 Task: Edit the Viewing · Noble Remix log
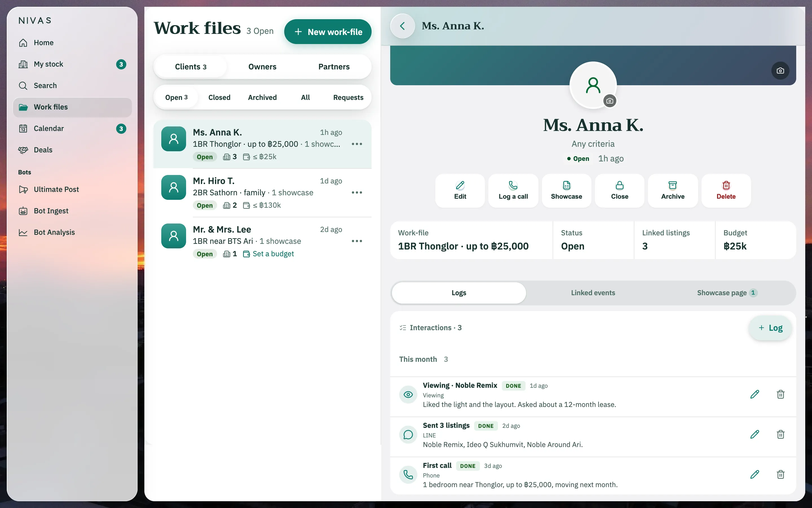pos(754,395)
